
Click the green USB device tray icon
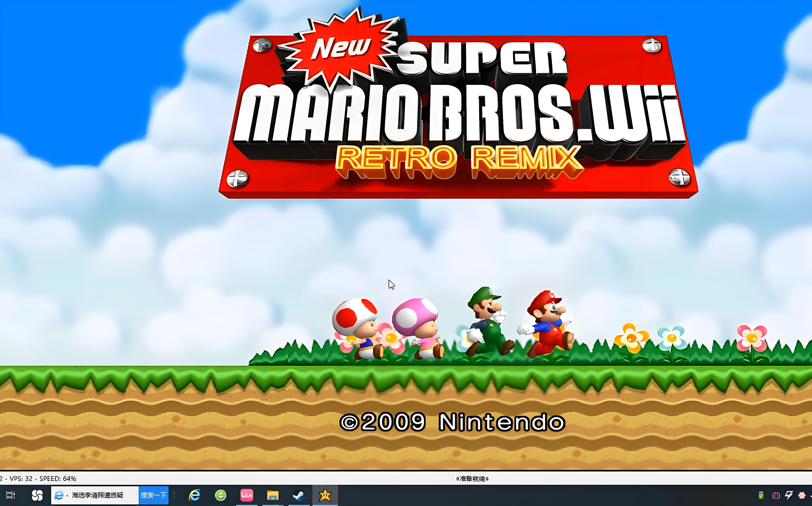click(761, 495)
